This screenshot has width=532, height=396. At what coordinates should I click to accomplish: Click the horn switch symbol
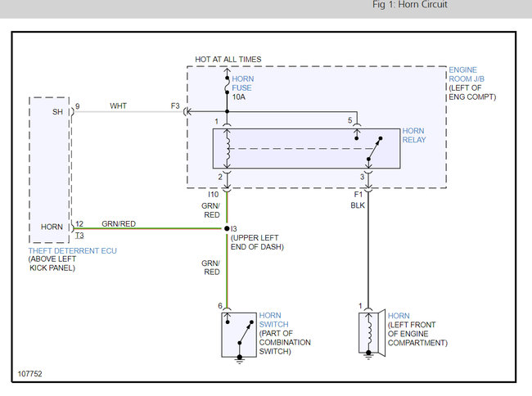click(x=239, y=335)
